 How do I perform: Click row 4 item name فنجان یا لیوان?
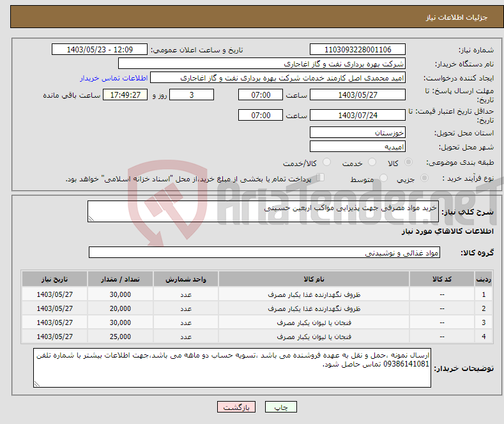click(x=314, y=337)
